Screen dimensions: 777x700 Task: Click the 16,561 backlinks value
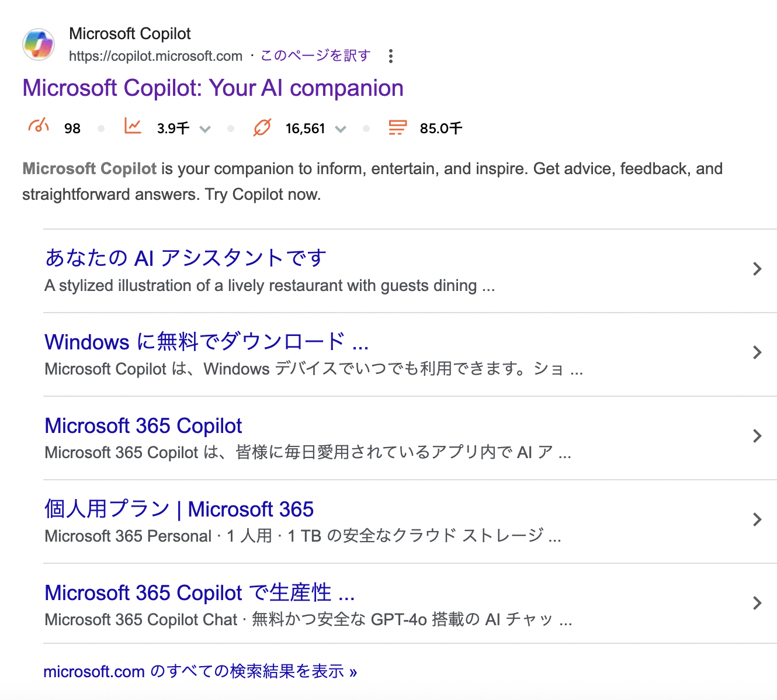[x=305, y=129]
